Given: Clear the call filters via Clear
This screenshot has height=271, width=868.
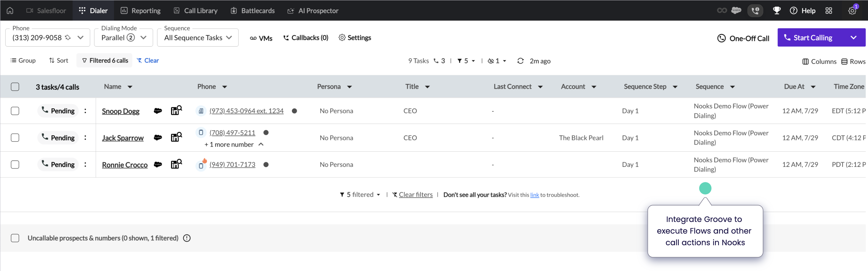Looking at the screenshot, I should pos(148,60).
